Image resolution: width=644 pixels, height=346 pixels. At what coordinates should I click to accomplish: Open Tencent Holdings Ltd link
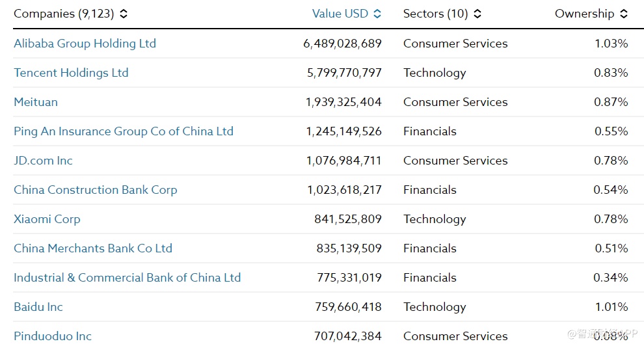pos(71,73)
